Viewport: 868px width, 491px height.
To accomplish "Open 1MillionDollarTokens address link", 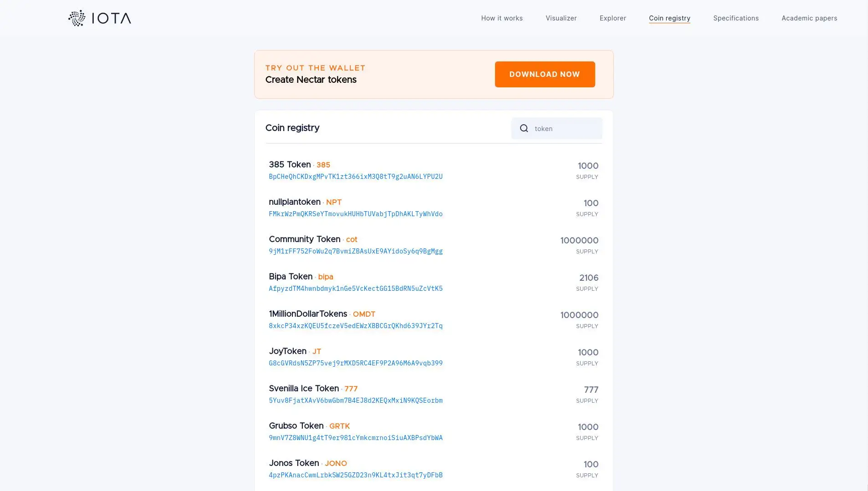I will coord(356,326).
